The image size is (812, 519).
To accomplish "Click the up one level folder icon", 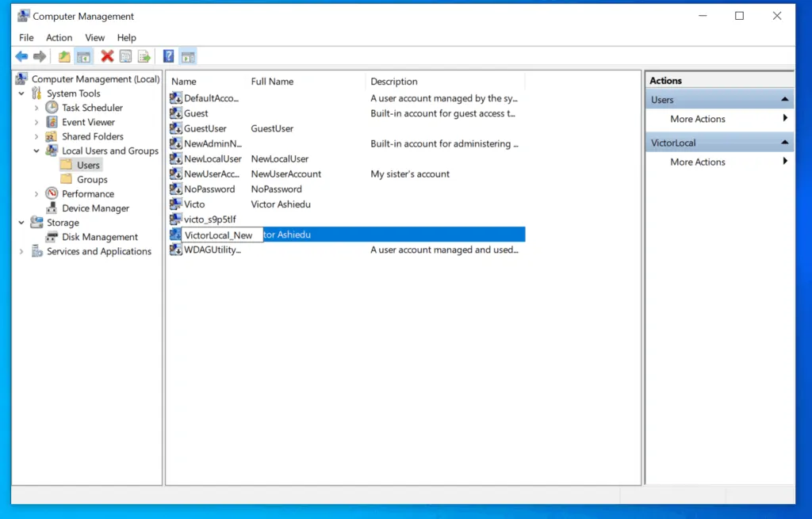I will pos(63,55).
